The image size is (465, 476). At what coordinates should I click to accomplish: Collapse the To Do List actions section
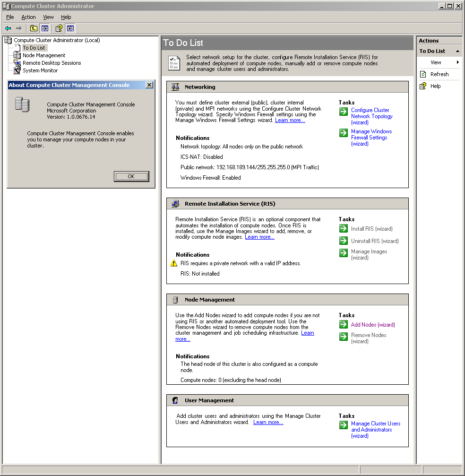457,52
